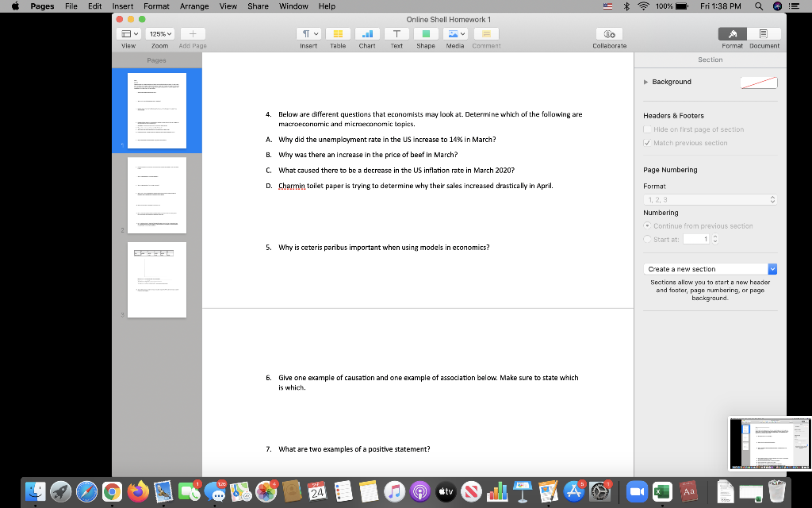
Task: Select page 2 thumbnail in sidebar
Action: 156,194
